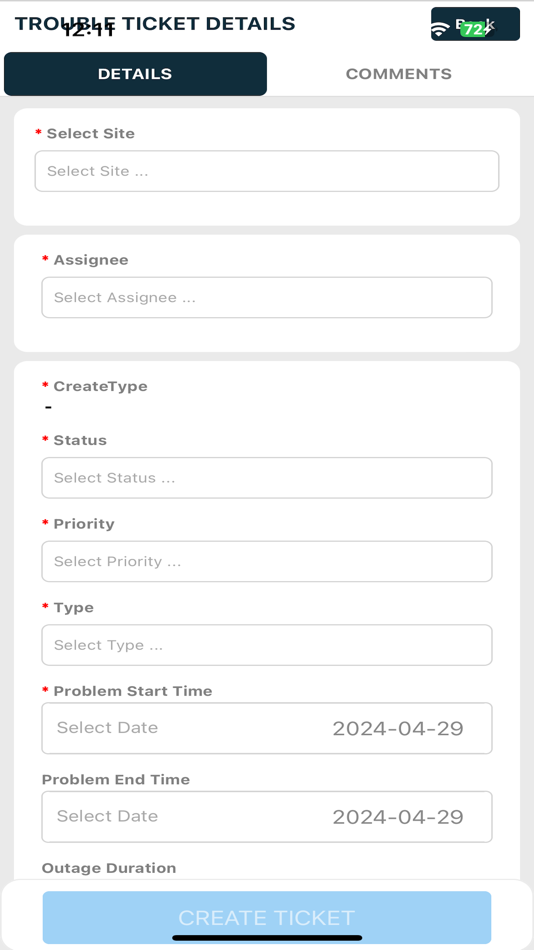
Task: Open the Problem Start Time date picker
Action: (267, 728)
